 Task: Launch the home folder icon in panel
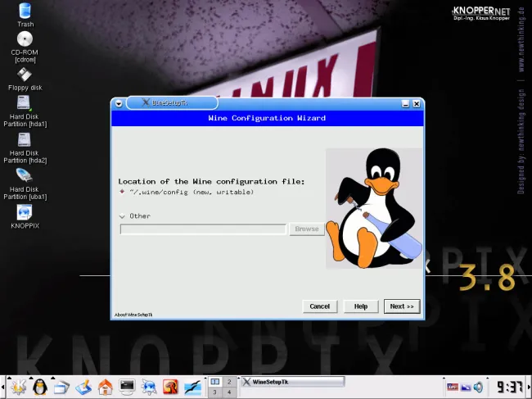[x=105, y=387]
